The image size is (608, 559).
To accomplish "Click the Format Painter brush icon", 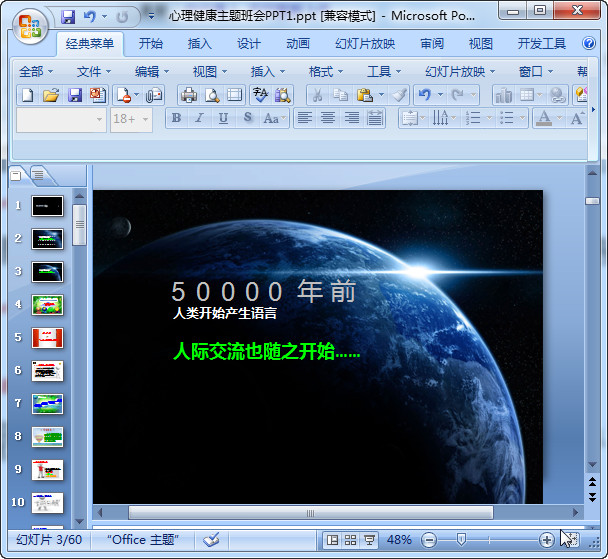I will click(399, 95).
